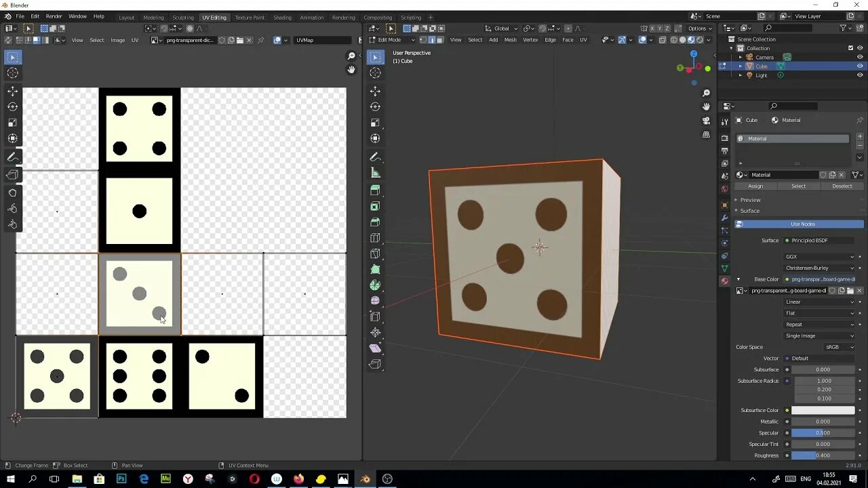Pick the Annotate tool in the UV editor
868x488 pixels.
[12, 157]
